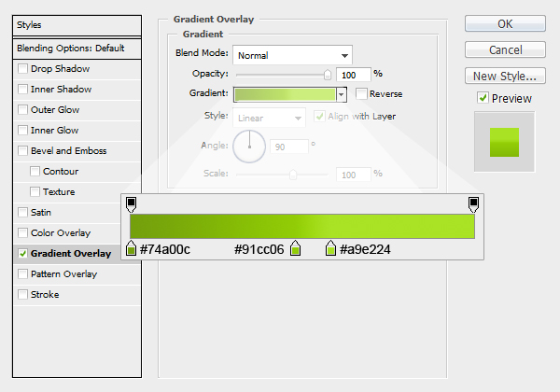This screenshot has height=392, width=560.
Task: Click the Angle value field
Action: 289,147
